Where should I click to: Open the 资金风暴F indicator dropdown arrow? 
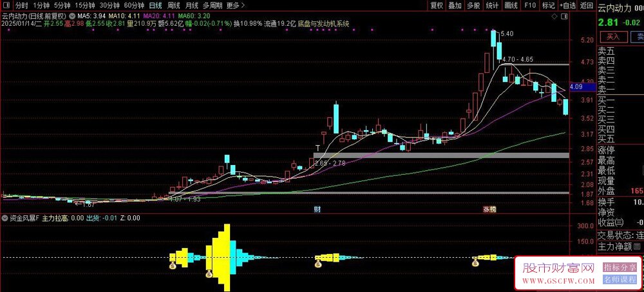(x=4, y=219)
